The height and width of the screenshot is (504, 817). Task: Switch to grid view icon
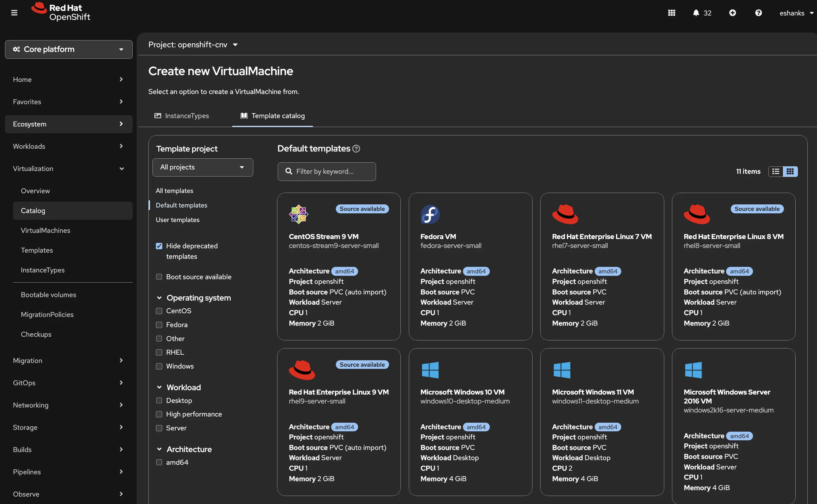[x=790, y=171]
